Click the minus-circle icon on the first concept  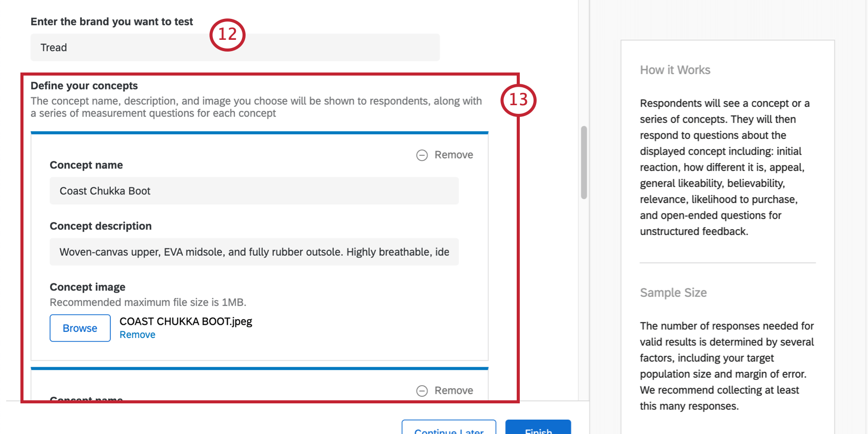422,155
